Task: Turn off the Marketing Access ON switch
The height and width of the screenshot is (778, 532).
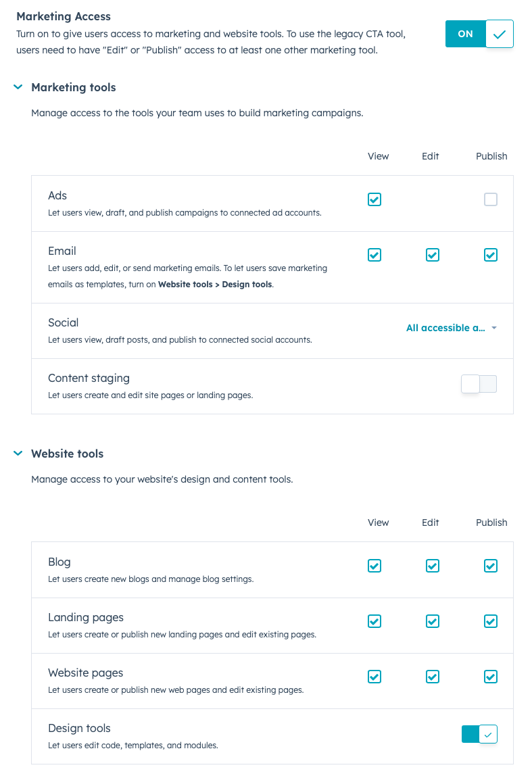Action: [x=479, y=34]
